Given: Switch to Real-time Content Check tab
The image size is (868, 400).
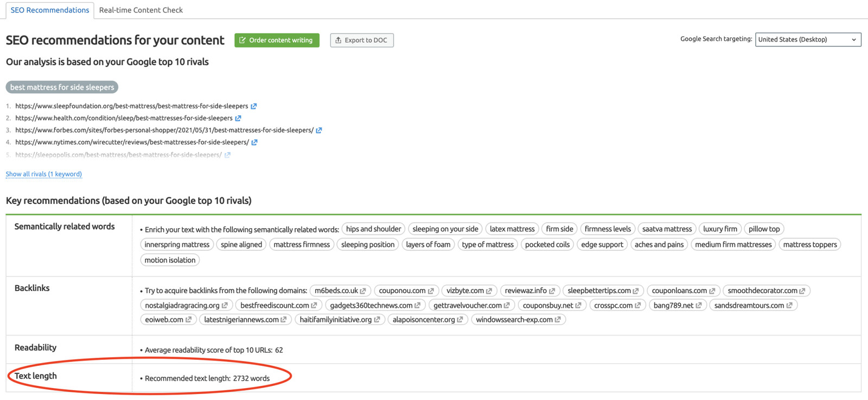Looking at the screenshot, I should coord(141,10).
